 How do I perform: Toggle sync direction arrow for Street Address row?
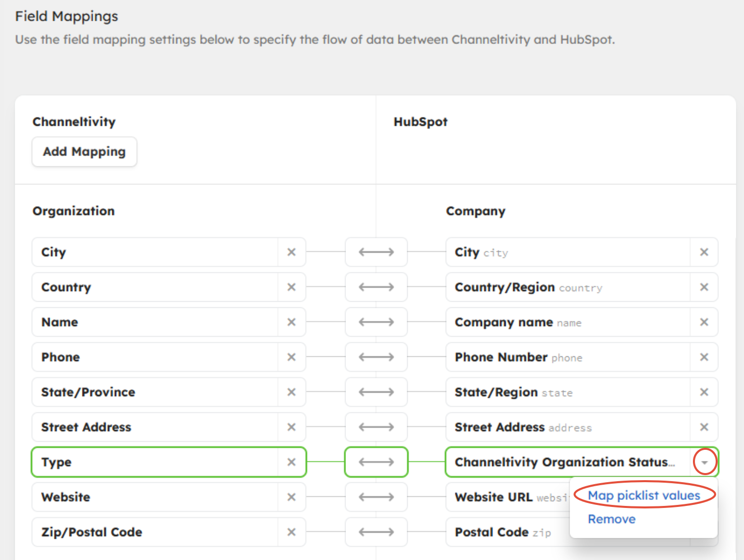click(x=376, y=427)
